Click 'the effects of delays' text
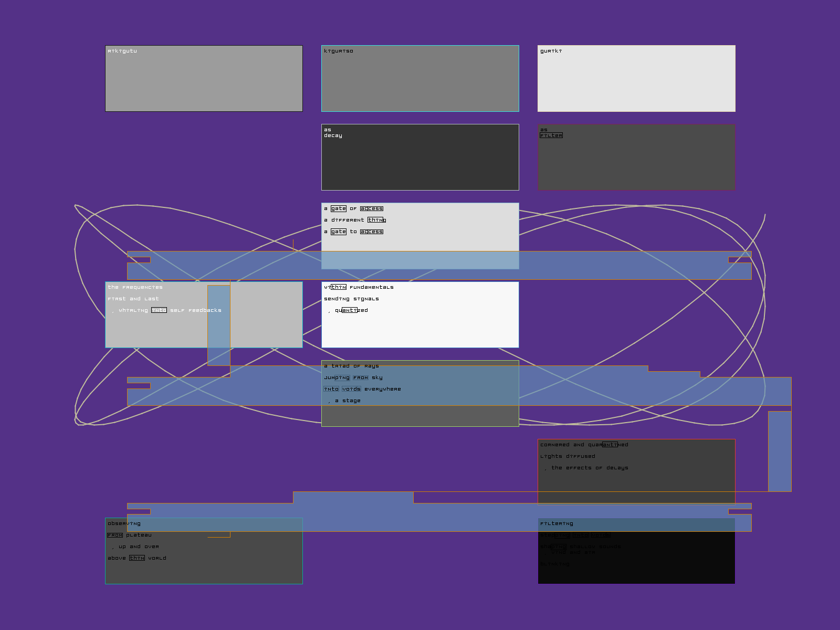The width and height of the screenshot is (840, 630). tap(589, 468)
